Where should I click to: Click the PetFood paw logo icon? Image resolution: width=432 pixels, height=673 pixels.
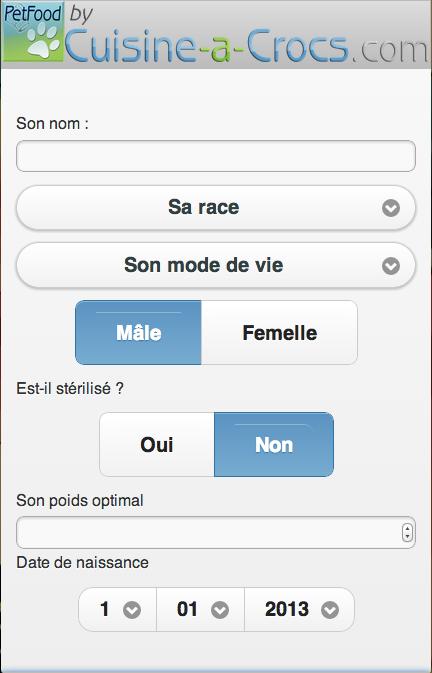tap(33, 33)
